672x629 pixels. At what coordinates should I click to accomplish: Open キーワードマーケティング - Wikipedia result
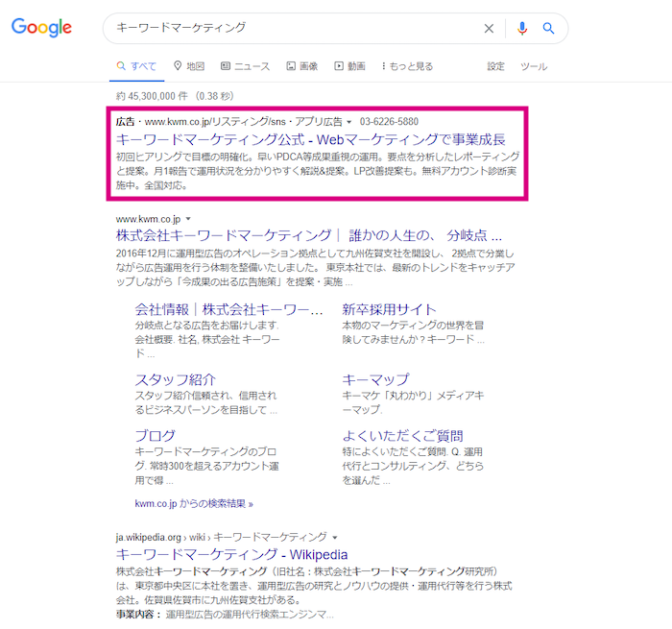click(x=231, y=554)
